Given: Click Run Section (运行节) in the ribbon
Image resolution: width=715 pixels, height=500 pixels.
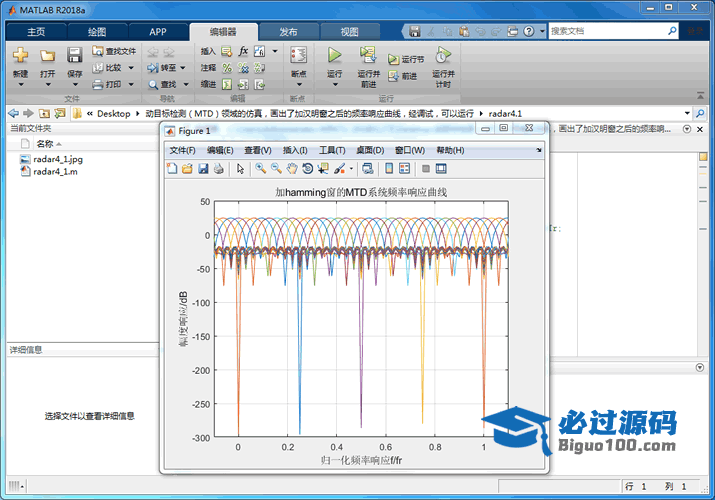Looking at the screenshot, I should pos(406,59).
